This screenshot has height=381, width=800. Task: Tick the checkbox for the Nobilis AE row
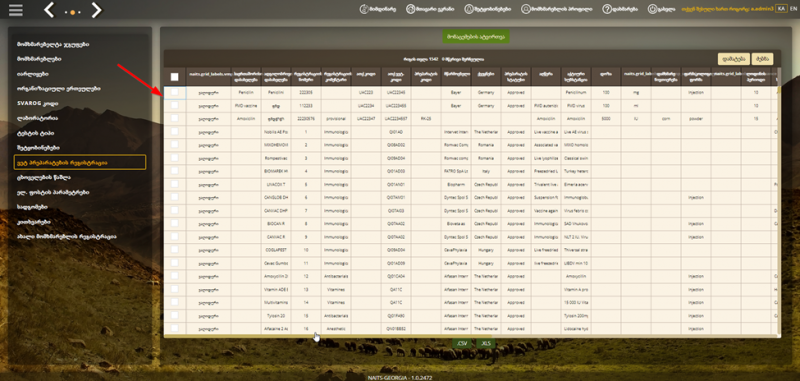click(174, 132)
